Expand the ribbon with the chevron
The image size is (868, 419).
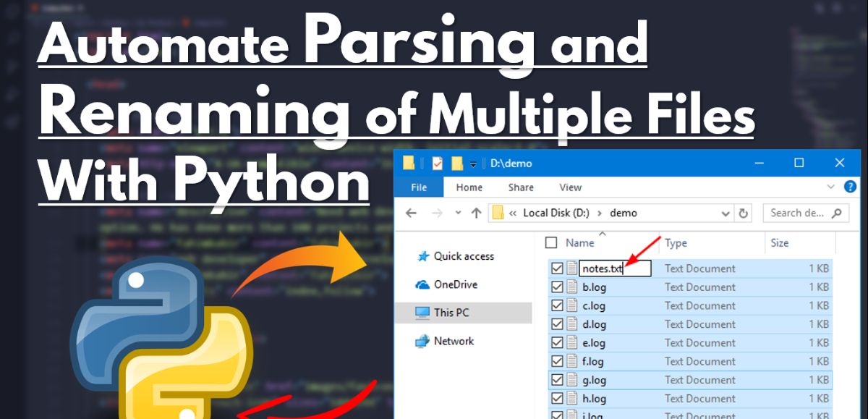click(x=831, y=187)
